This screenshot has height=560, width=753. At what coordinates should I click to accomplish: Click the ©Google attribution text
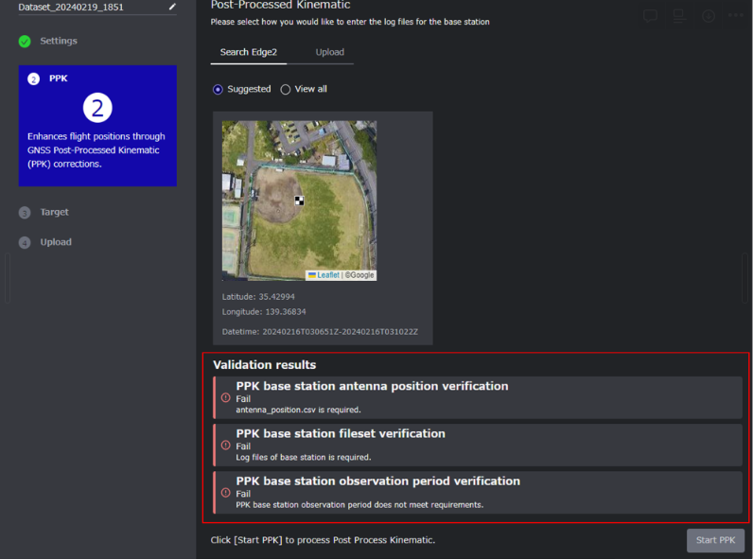(359, 275)
